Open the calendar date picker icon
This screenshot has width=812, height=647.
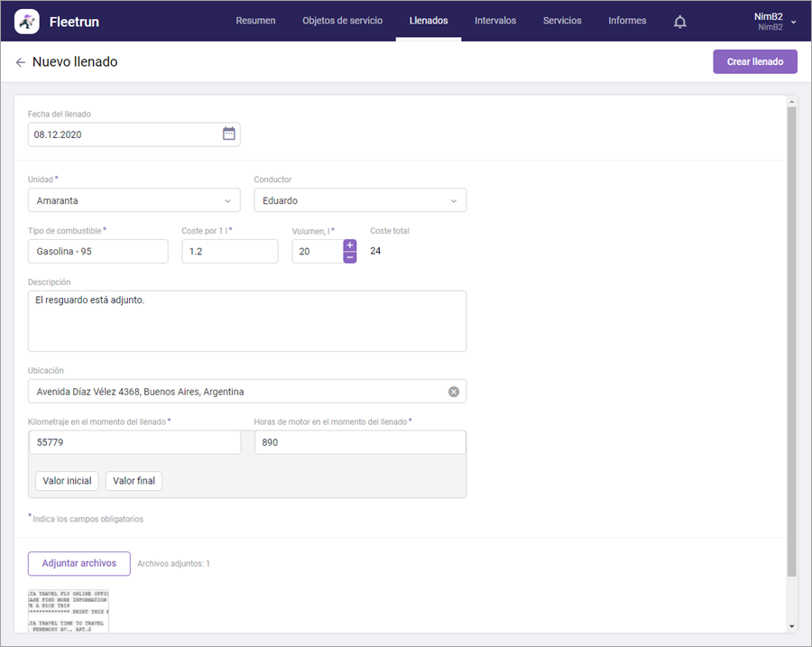click(229, 134)
